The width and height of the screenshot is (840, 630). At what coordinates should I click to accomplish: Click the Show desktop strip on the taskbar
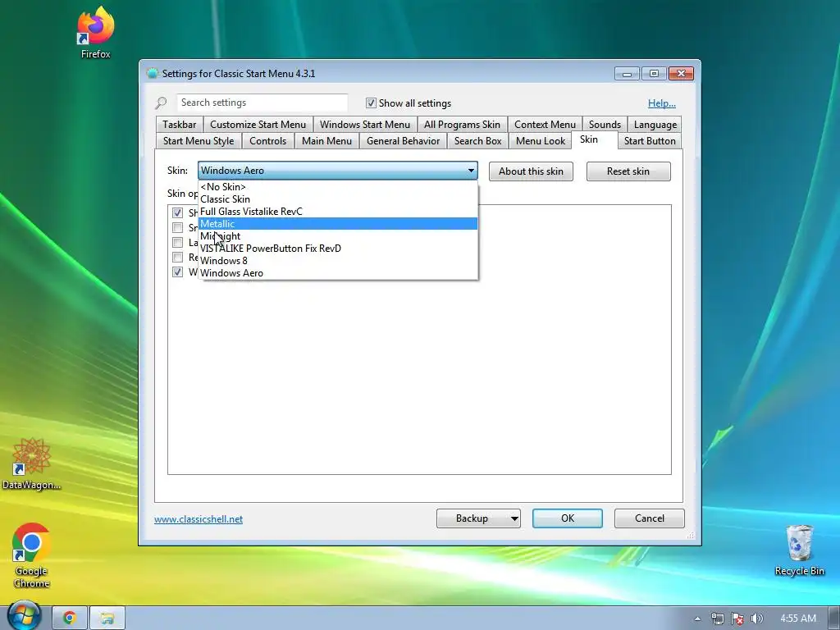[x=834, y=618]
